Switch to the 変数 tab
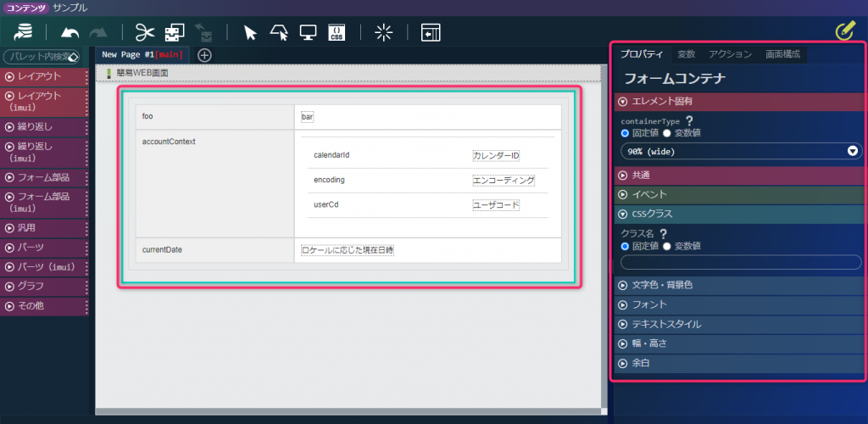Screen dimensions: 868x424 (687, 54)
